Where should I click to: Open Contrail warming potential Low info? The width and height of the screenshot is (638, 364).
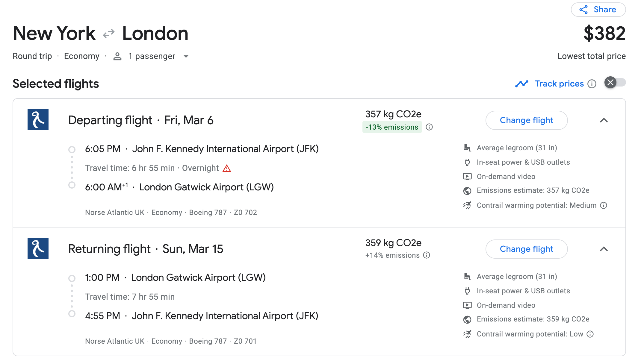pyautogui.click(x=590, y=334)
